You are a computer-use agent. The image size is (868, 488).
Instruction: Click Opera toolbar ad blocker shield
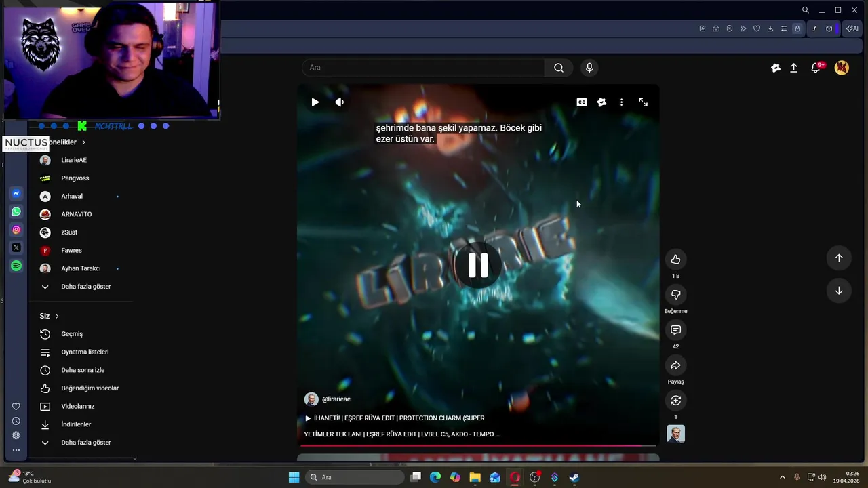tap(730, 28)
